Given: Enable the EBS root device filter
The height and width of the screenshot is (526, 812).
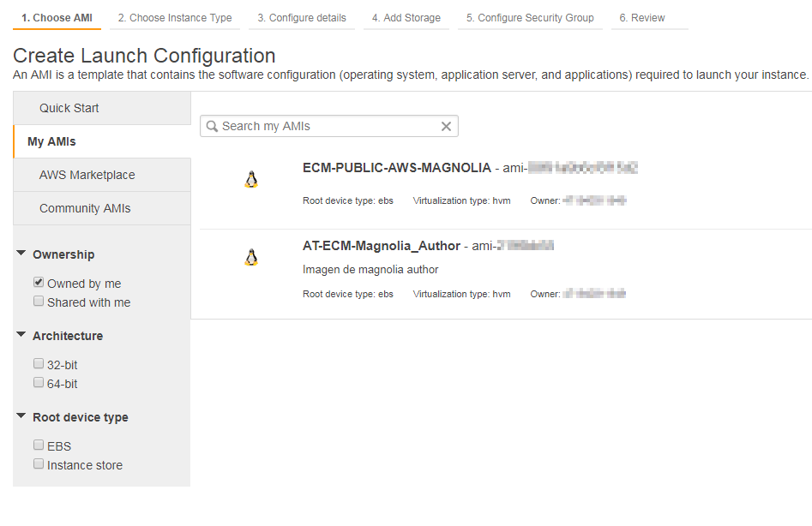Looking at the screenshot, I should [39, 445].
